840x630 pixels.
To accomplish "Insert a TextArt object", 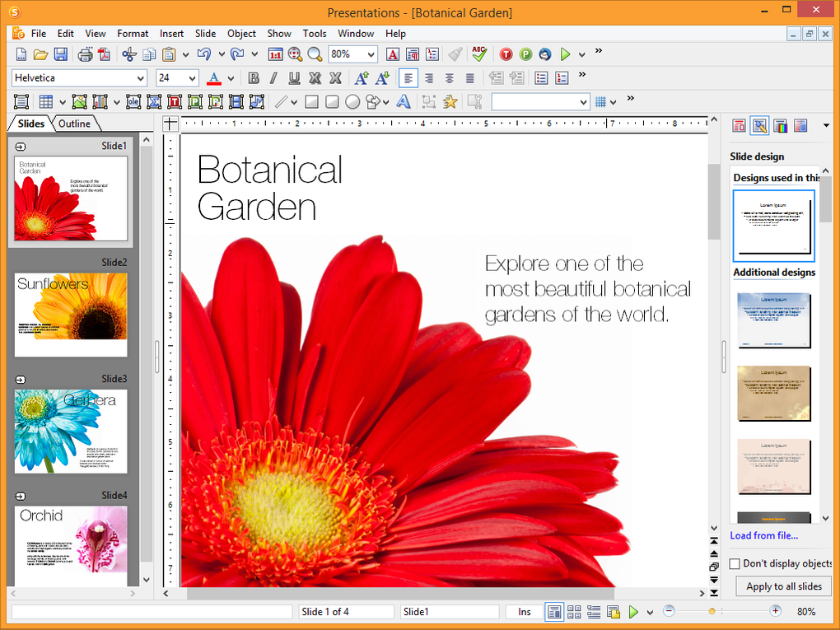I will tap(404, 101).
